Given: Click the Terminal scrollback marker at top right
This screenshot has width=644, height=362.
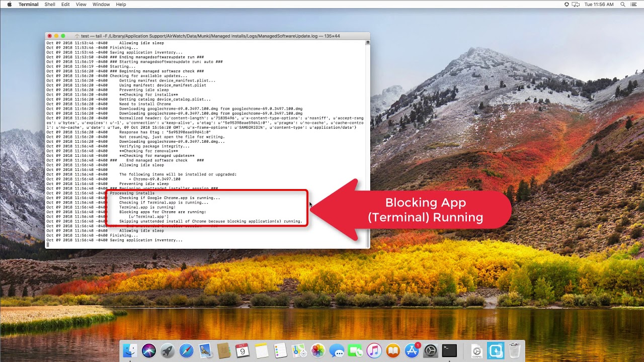Looking at the screenshot, I should coord(367,43).
